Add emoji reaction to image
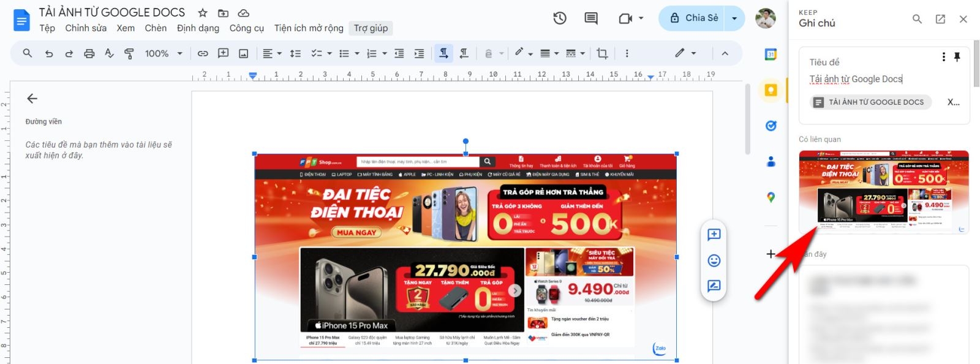The height and width of the screenshot is (364, 980). [714, 260]
